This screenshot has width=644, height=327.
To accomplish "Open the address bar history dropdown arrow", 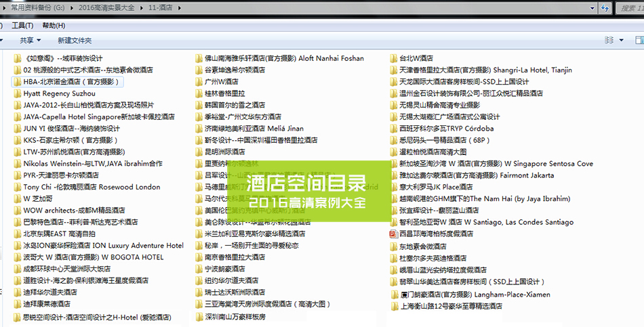I will (592, 8).
